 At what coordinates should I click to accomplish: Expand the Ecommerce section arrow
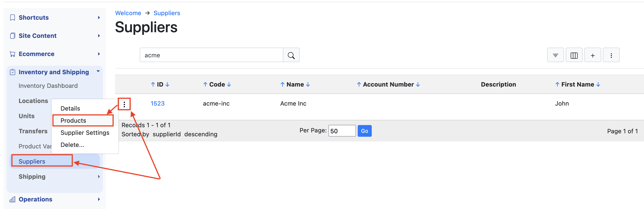[99, 54]
